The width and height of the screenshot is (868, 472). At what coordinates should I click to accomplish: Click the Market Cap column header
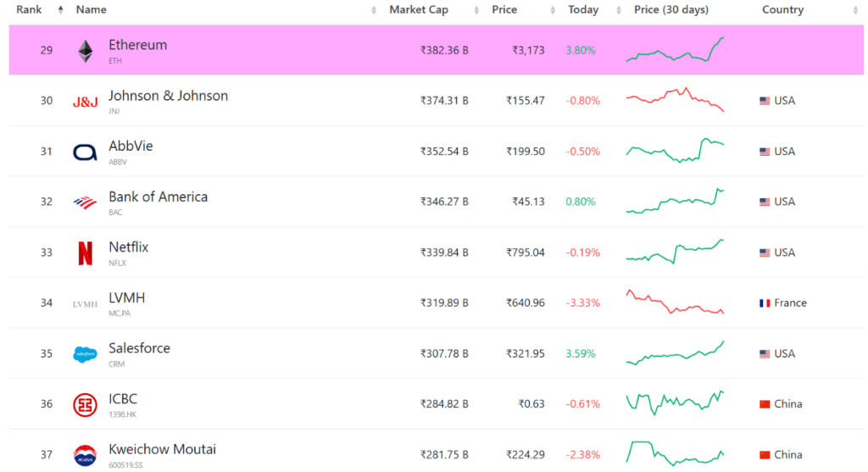pyautogui.click(x=419, y=10)
